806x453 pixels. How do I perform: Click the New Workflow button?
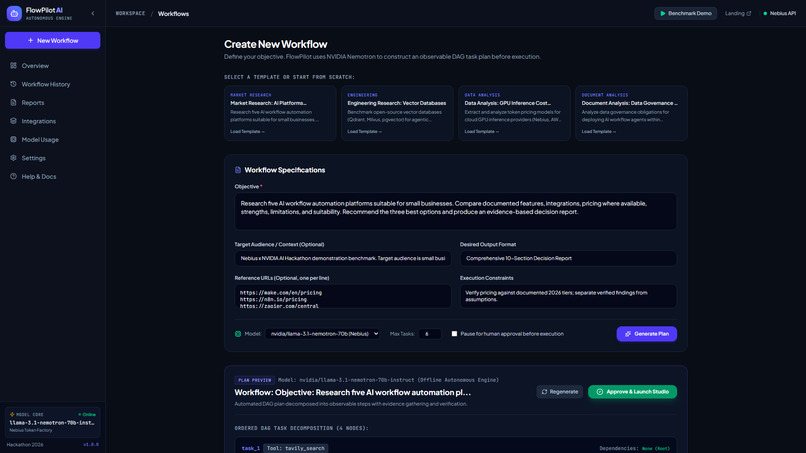(52, 41)
